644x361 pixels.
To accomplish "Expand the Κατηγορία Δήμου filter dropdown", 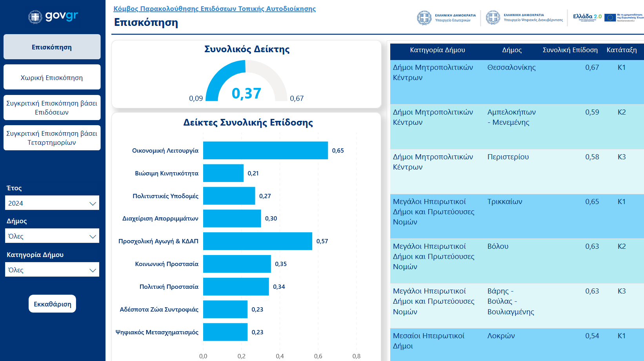I will pos(52,270).
